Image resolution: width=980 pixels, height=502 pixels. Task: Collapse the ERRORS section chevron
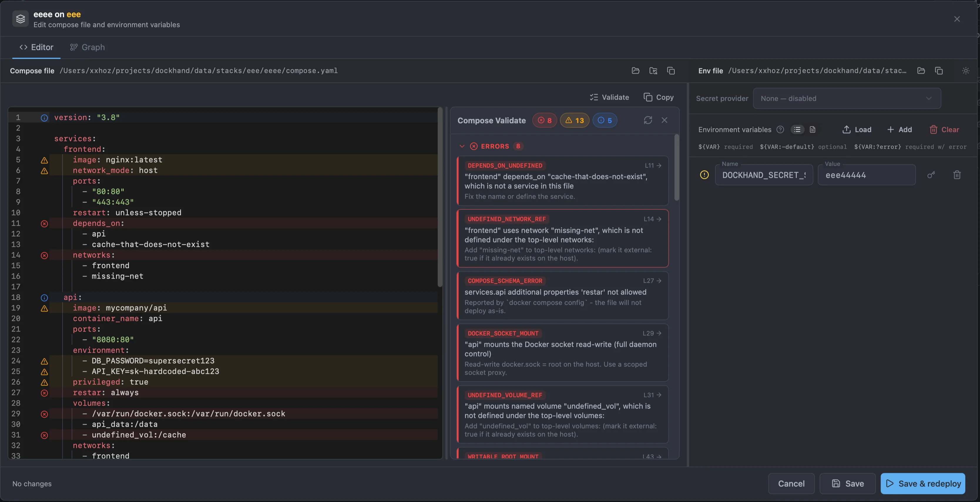[462, 146]
